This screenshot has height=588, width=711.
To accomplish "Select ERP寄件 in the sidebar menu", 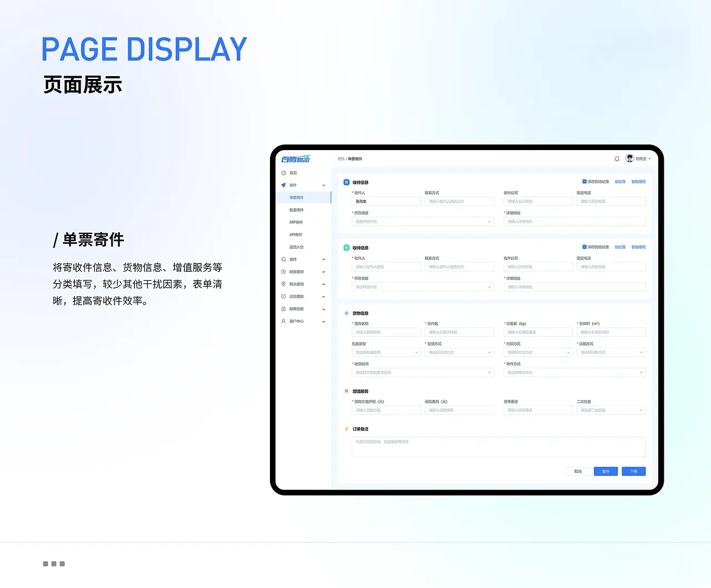I will coord(296,222).
